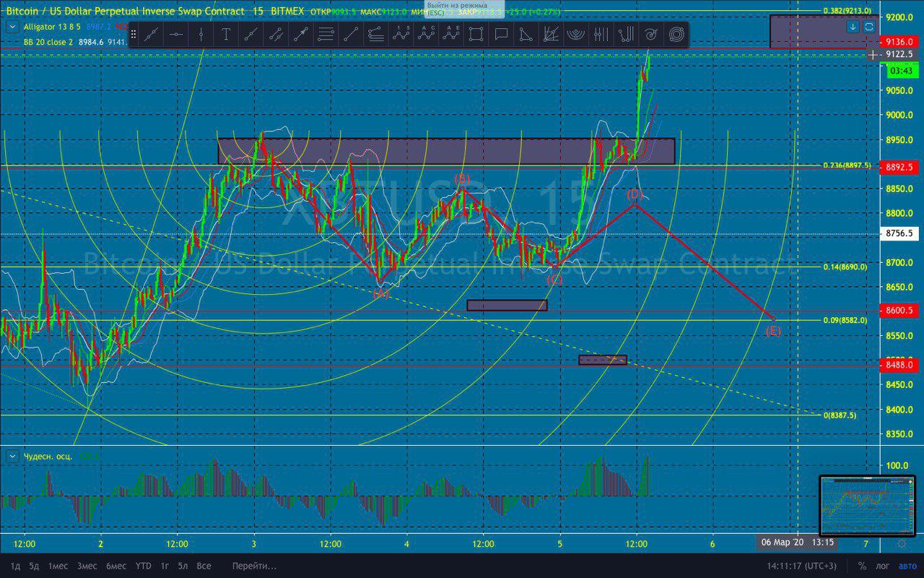
Task: Select the Fibonacci retracement tool
Action: coord(375,34)
